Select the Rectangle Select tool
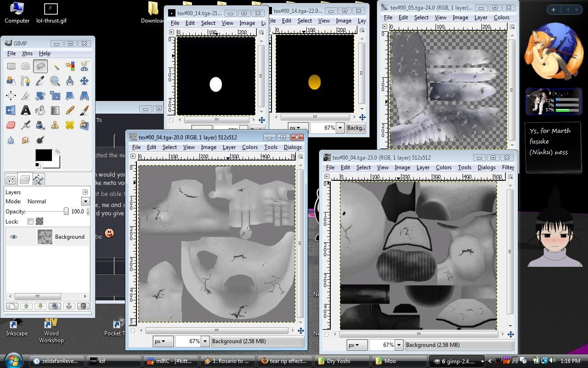Viewport: 588px width, 368px height. [x=11, y=67]
